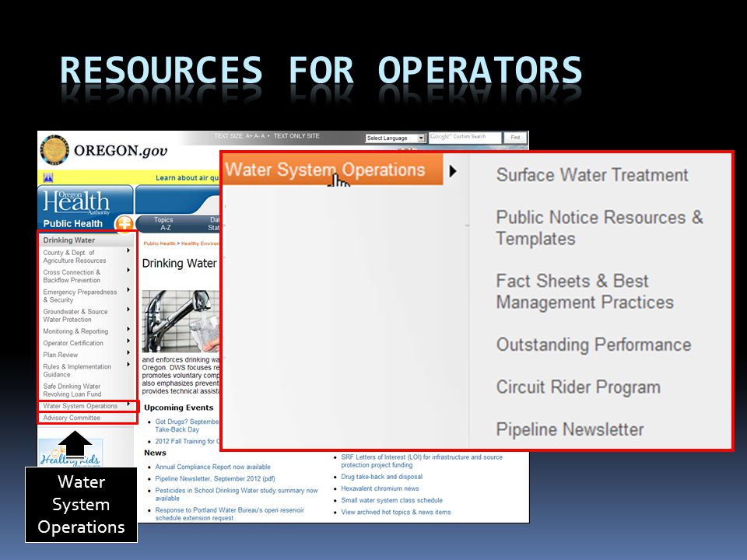Click the faucet photo thumbnail
This screenshot has height=560, width=747.
point(181,321)
